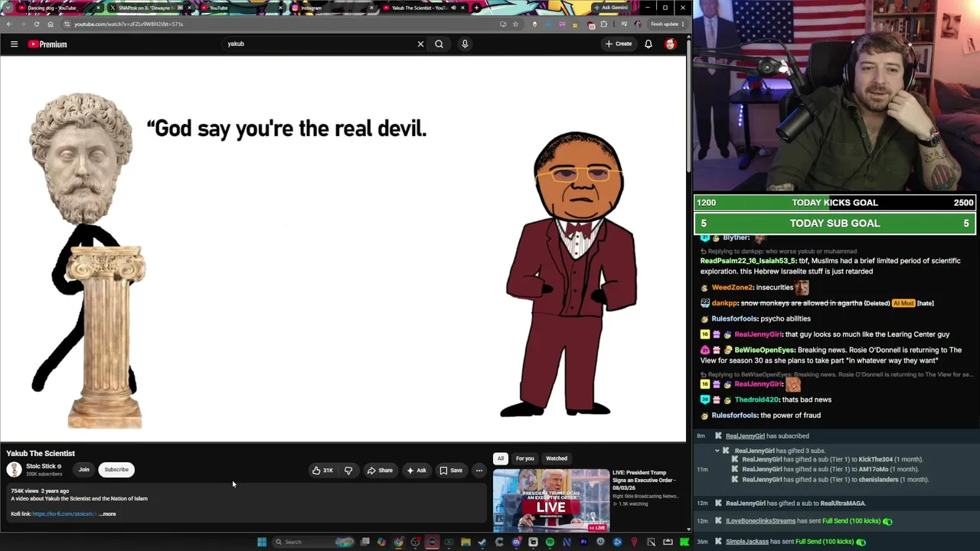Click the address bar URL
The image size is (980, 551).
[x=129, y=24]
